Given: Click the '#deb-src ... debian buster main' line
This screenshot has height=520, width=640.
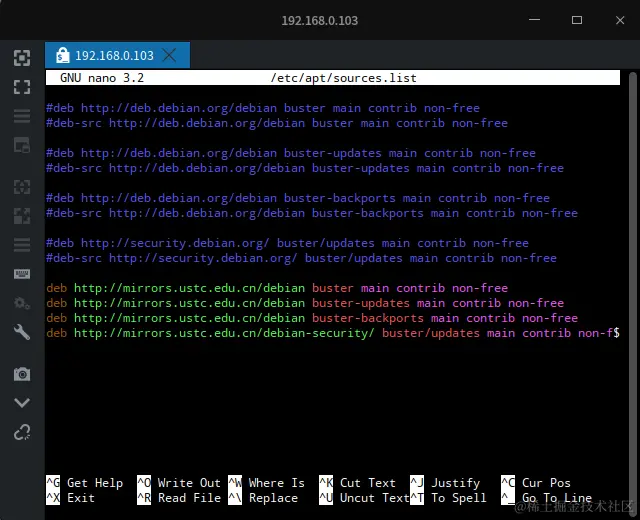Looking at the screenshot, I should point(277,123).
